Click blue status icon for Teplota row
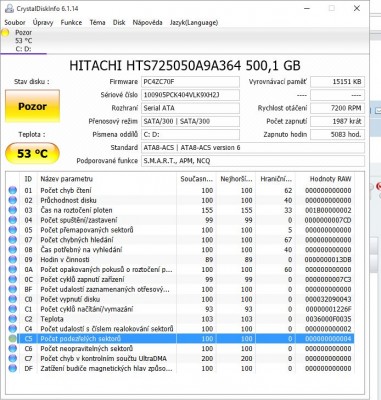This screenshot has height=400, width=381. pyautogui.click(x=13, y=319)
